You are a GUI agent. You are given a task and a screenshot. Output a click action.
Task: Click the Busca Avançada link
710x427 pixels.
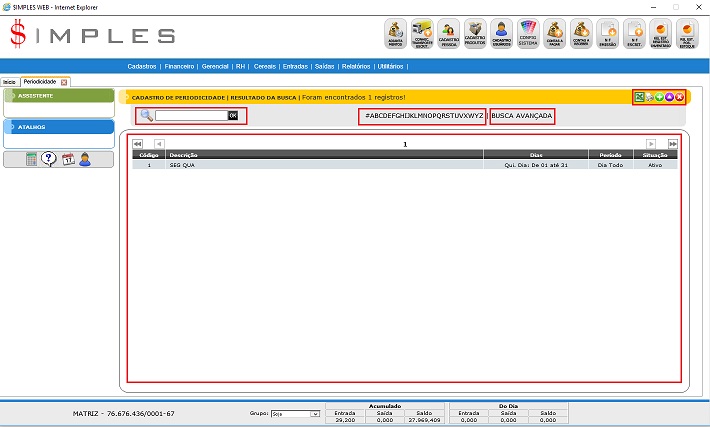[522, 116]
